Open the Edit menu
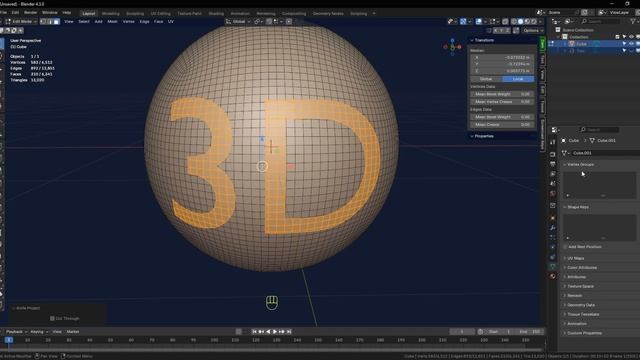 click(15, 13)
